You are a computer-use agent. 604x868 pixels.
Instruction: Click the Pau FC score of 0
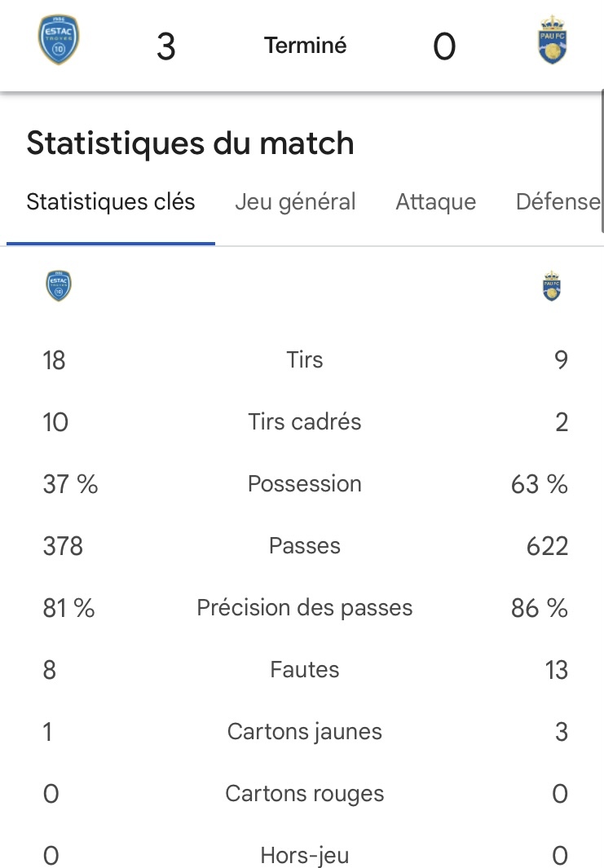point(444,46)
